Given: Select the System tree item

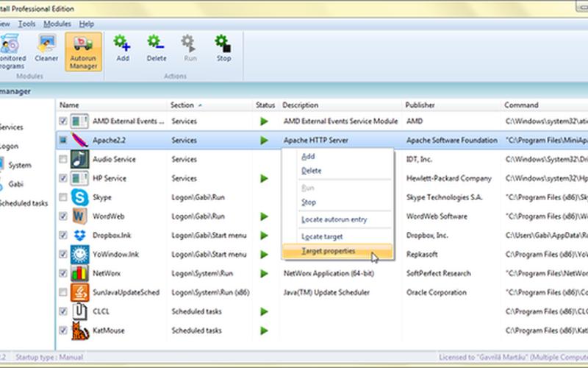Looking at the screenshot, I should [x=20, y=165].
